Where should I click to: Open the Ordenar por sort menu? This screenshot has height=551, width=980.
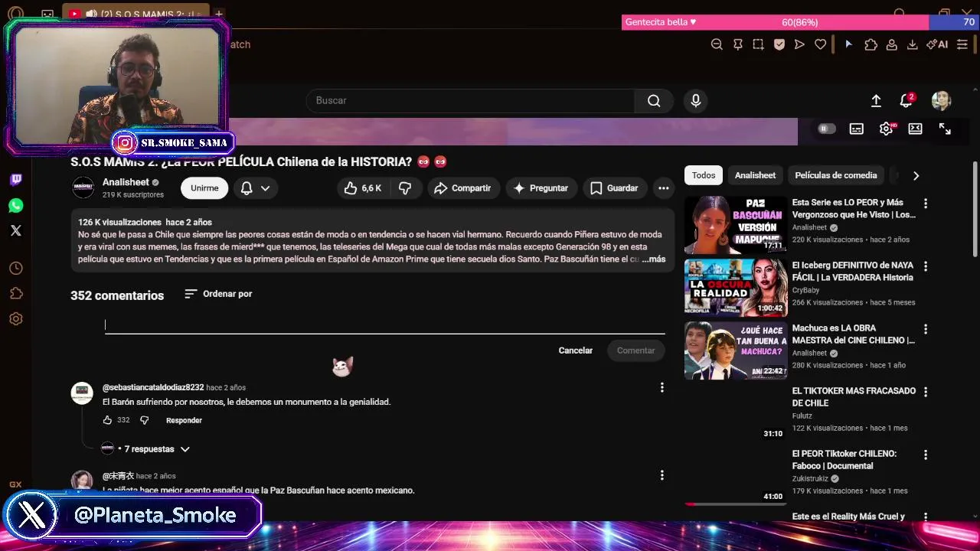click(218, 294)
